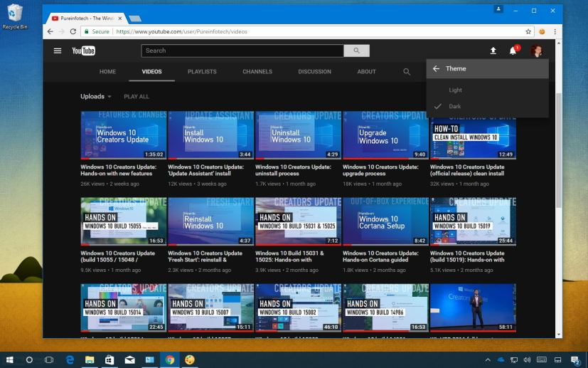
Task: Switch to the ABOUT tab
Action: click(366, 71)
